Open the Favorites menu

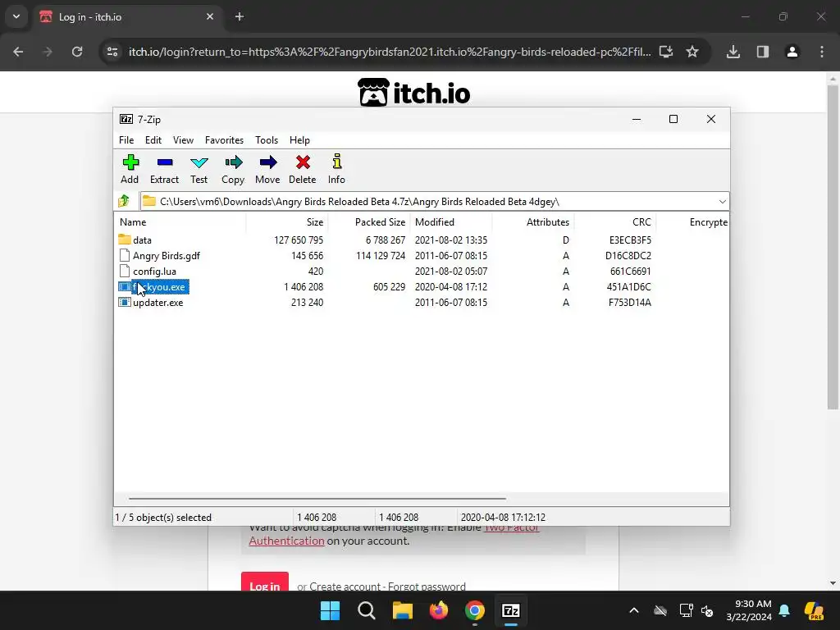coord(224,139)
